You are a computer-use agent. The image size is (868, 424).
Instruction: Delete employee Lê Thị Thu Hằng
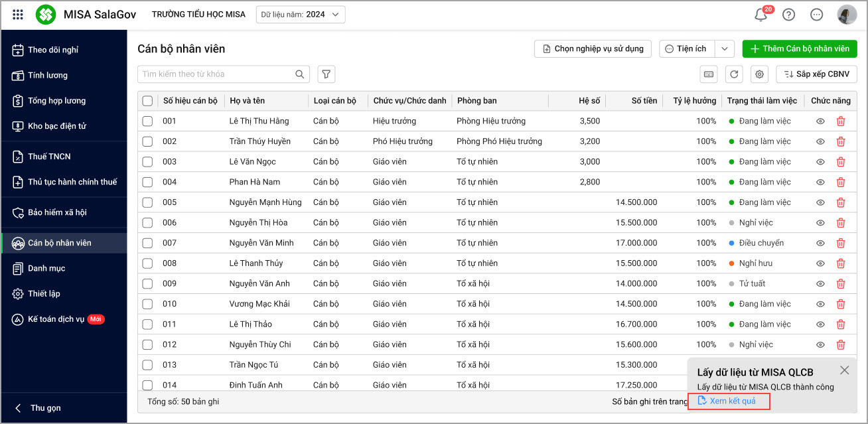[841, 121]
